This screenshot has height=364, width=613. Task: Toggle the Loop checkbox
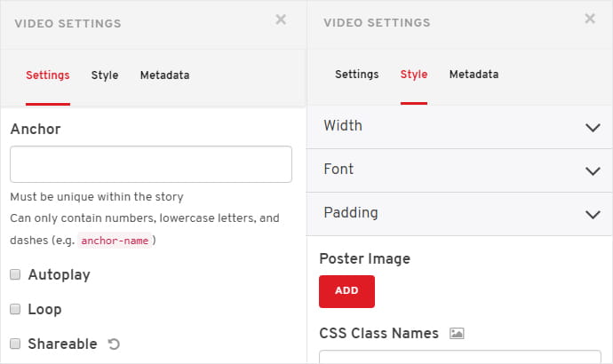[15, 309]
